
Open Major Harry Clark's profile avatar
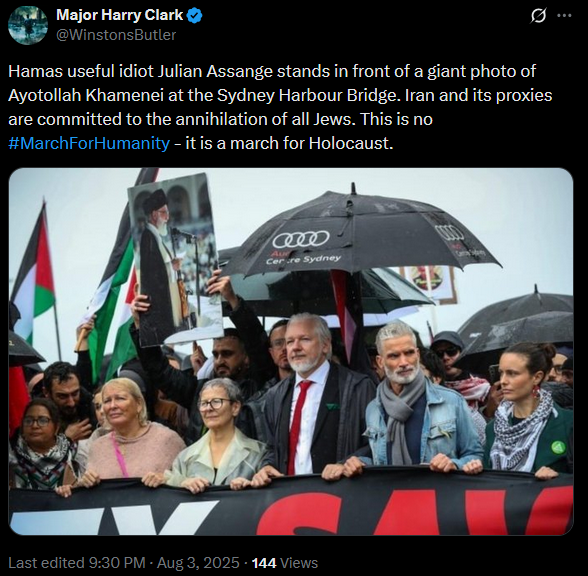(28, 25)
